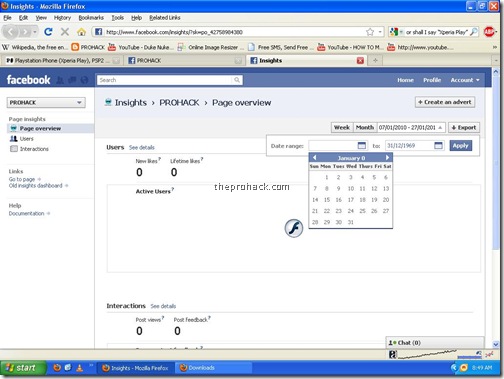Switch to Downloads taskbar window
Viewport: 504px width, 379px height.
coord(213,368)
